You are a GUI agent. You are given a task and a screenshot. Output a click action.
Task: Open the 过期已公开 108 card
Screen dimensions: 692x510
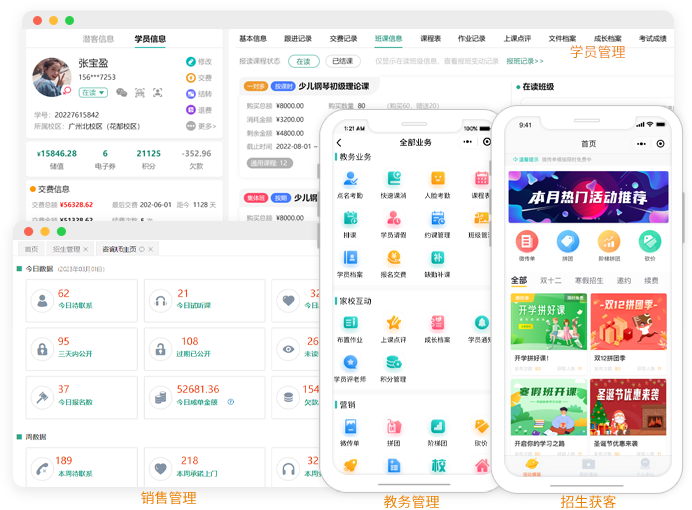[204, 349]
